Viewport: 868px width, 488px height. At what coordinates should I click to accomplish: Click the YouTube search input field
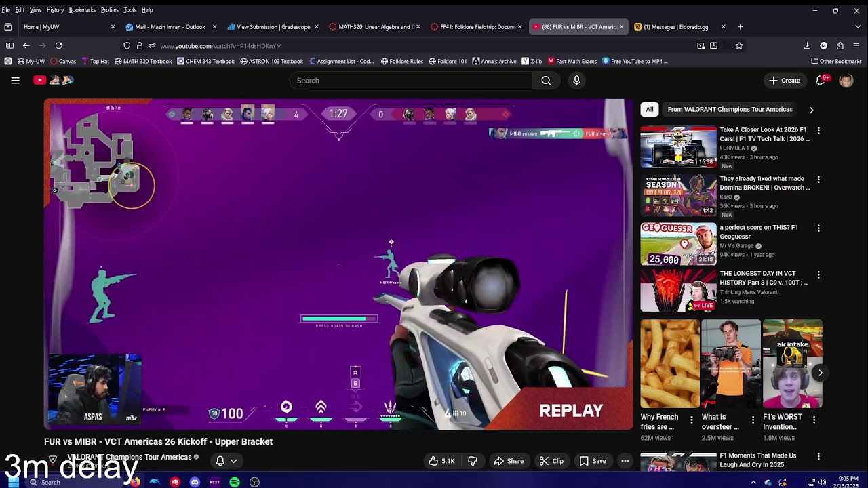click(x=412, y=80)
